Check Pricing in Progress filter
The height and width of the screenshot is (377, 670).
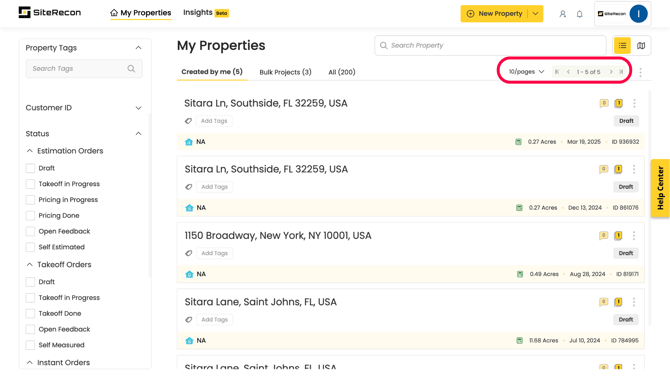[x=30, y=200]
